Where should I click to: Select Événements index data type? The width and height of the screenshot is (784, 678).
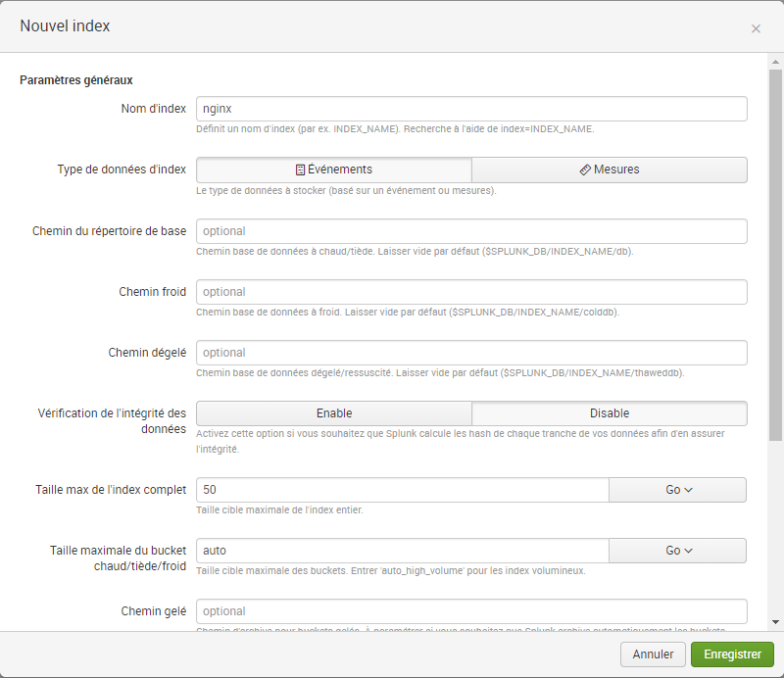coord(334,169)
